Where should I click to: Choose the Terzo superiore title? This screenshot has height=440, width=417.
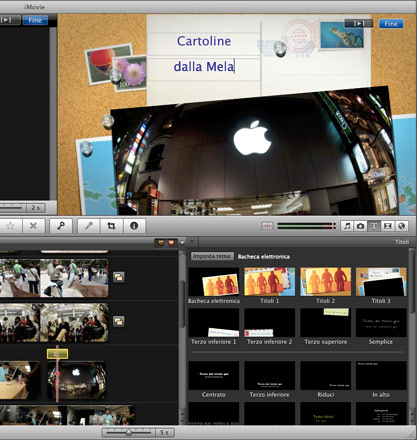[x=326, y=322]
